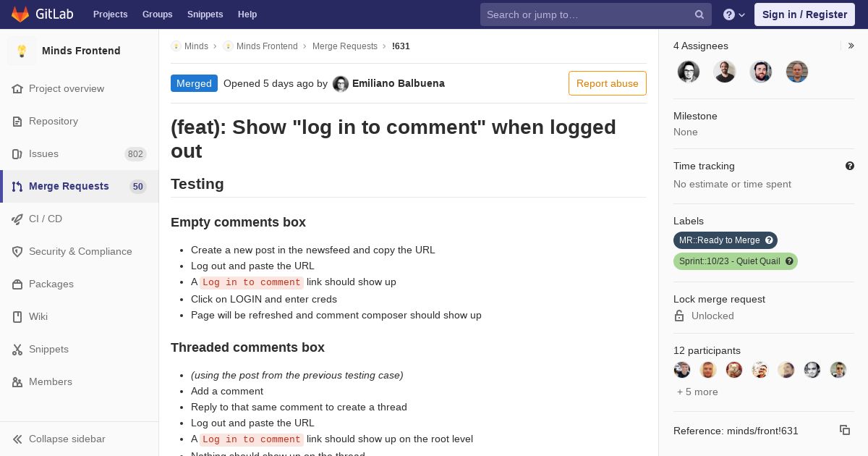Click Emiliano Balbuena's author avatar

tap(341, 84)
